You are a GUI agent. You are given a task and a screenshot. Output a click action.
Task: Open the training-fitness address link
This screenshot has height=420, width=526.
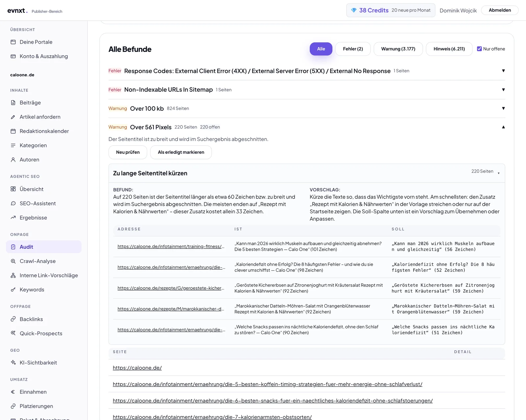click(171, 246)
